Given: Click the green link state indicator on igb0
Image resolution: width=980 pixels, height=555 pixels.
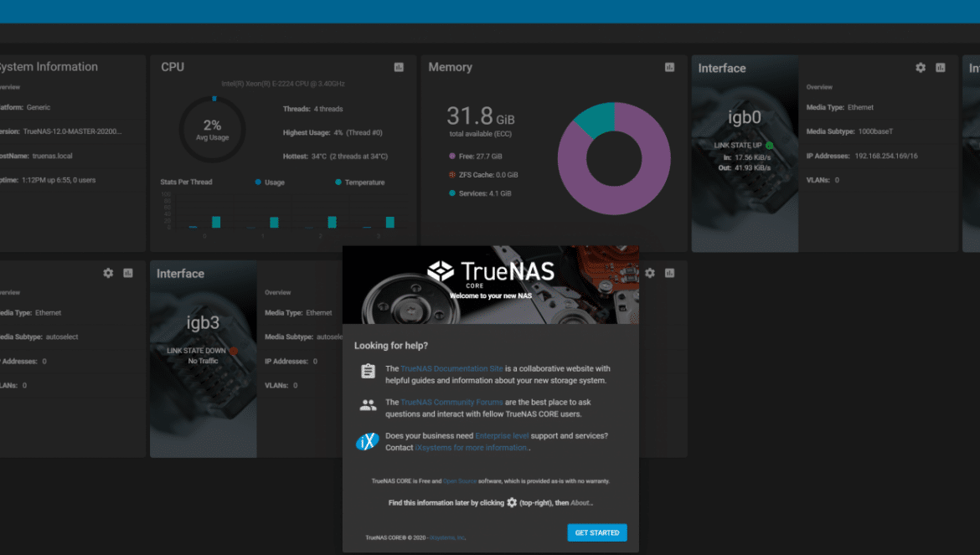Looking at the screenshot, I should pos(770,146).
